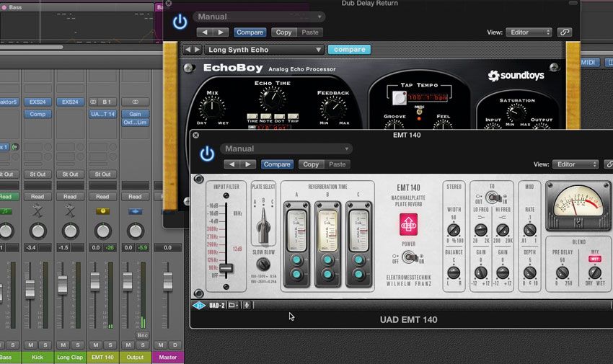
Task: Open the View Editor dropdown in EMT 140 window
Action: 575,164
